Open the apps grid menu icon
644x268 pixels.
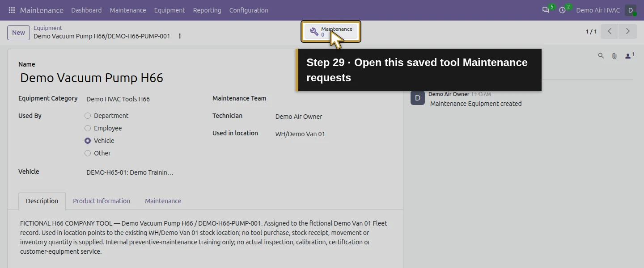[12, 10]
